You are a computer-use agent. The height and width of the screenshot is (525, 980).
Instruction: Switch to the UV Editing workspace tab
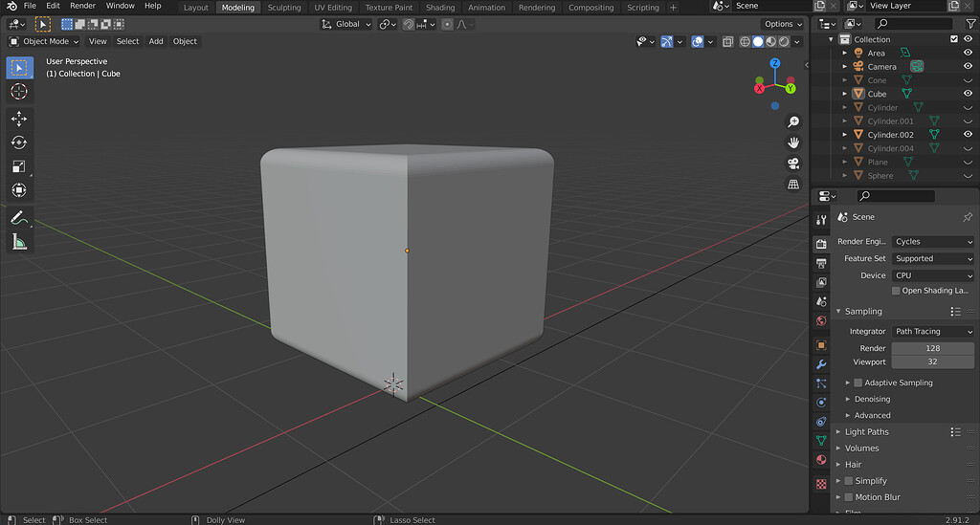tap(333, 8)
